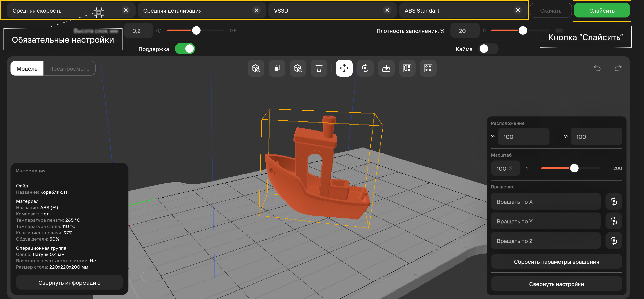Viewport: 644px width, 299px height.
Task: Collapse the information panel with 'Свернуть информацию'
Action: coord(69,283)
